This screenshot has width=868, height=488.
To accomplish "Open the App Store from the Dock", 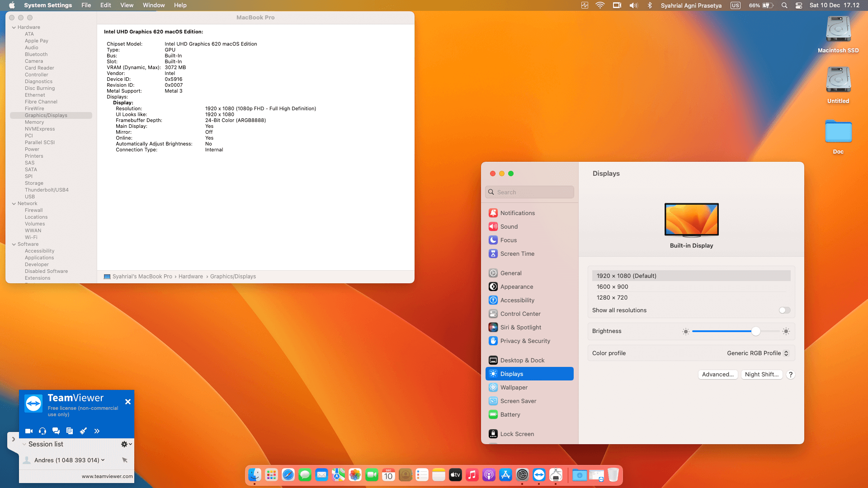I will click(505, 475).
